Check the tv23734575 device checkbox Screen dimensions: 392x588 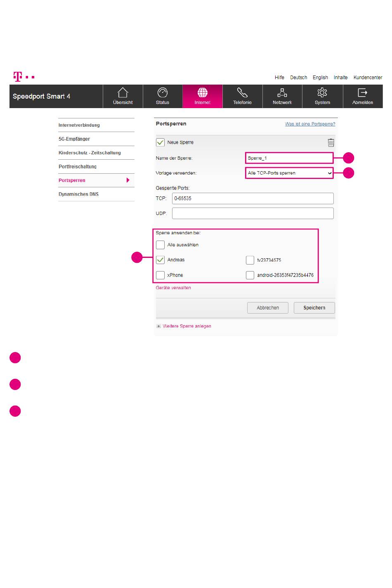[250, 260]
